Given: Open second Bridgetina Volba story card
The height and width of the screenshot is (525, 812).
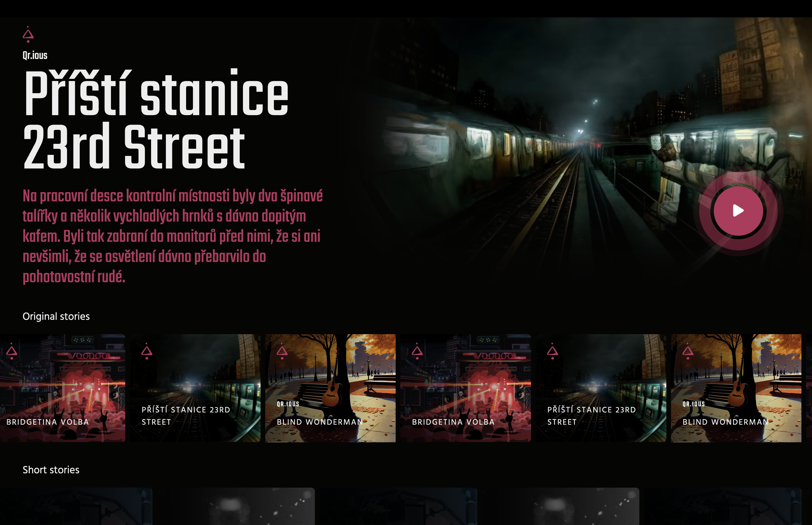Looking at the screenshot, I should tap(465, 388).
